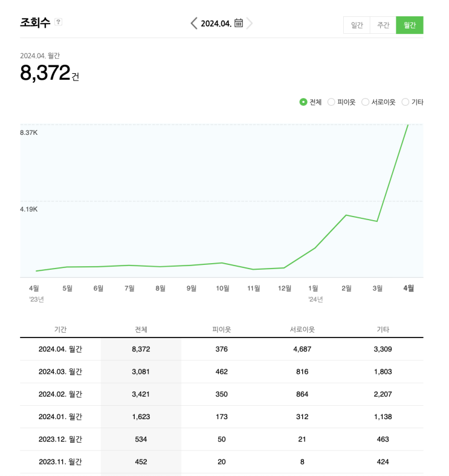Switch to the 일간 tab
Screen dimensions: 449x476
(x=357, y=25)
